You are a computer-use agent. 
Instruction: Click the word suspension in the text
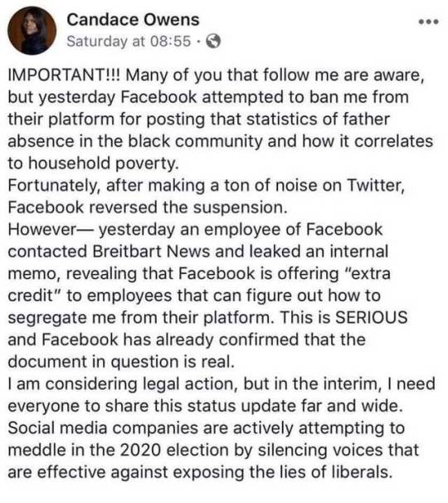(x=240, y=208)
